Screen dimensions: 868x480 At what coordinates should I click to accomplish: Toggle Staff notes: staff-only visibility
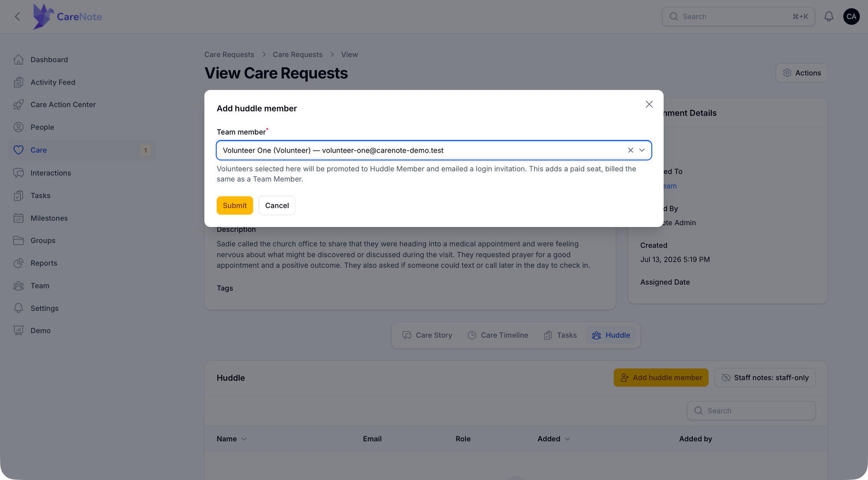coord(765,378)
